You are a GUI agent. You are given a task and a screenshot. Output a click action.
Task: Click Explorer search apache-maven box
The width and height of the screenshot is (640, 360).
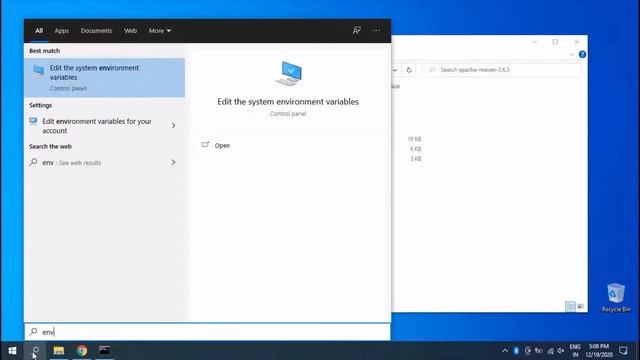pyautogui.click(x=502, y=70)
